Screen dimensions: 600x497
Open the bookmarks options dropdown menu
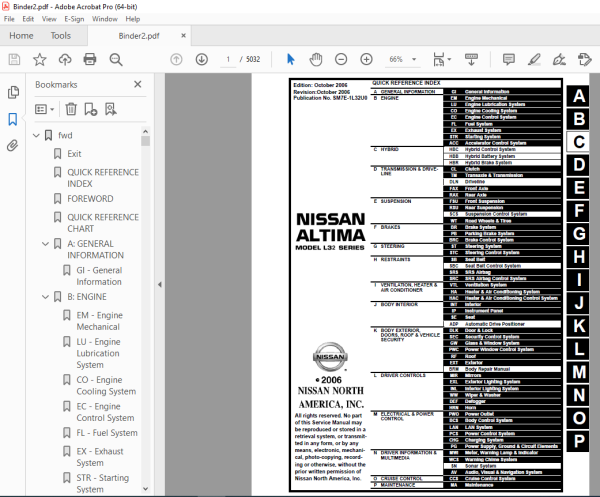point(44,109)
